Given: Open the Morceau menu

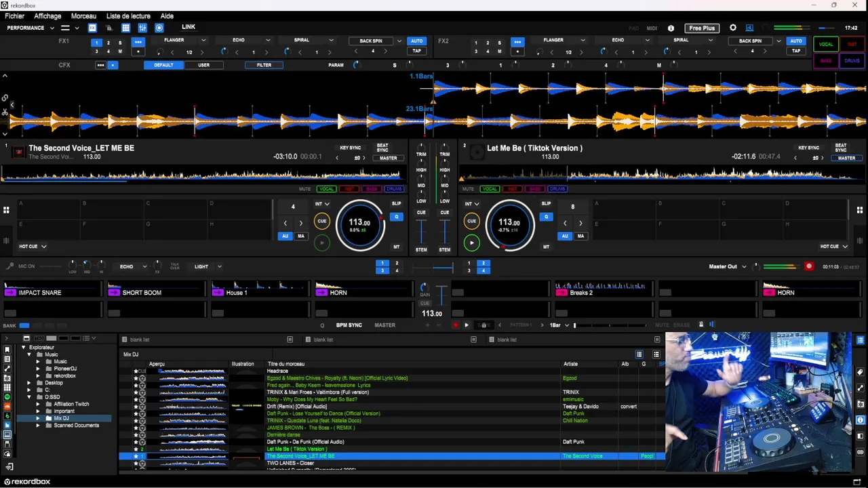Looking at the screenshot, I should point(83,16).
